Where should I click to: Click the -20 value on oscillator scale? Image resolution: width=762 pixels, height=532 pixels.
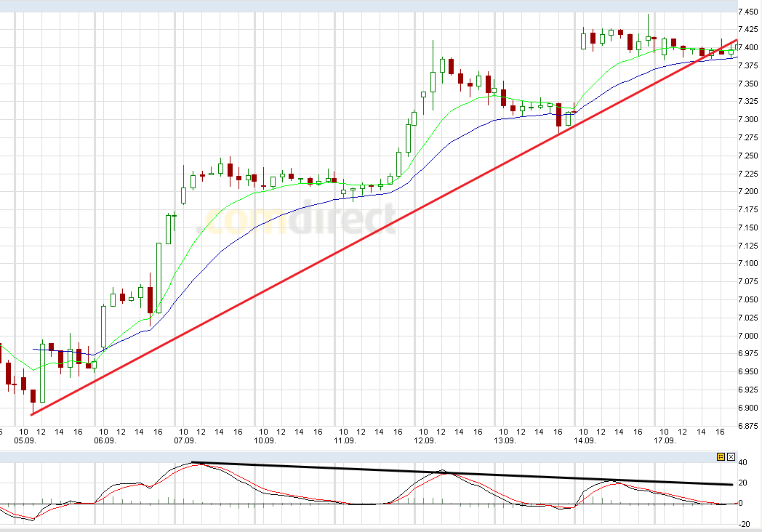(744, 524)
